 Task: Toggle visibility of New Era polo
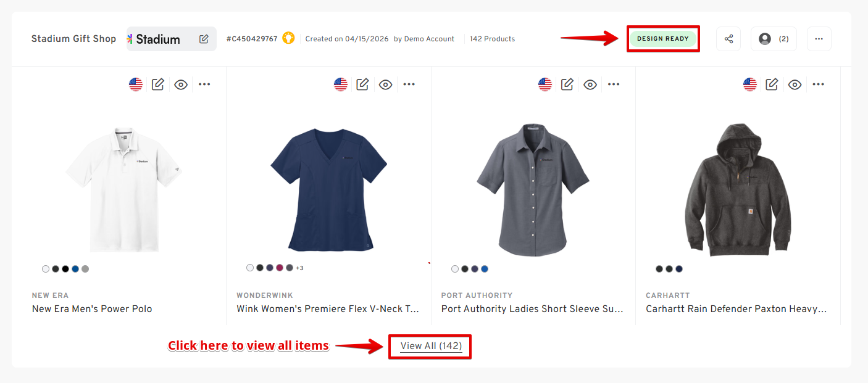pyautogui.click(x=181, y=84)
